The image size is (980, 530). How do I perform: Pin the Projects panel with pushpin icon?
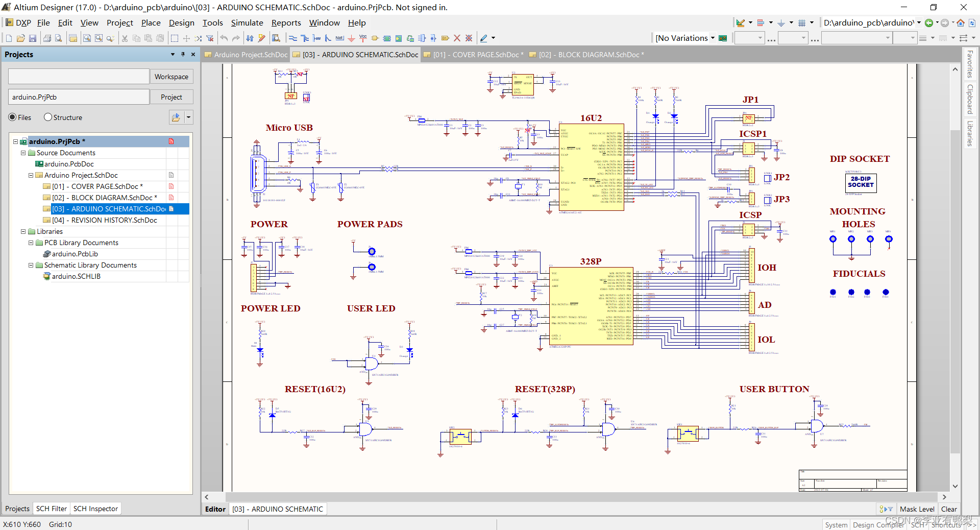pos(183,54)
